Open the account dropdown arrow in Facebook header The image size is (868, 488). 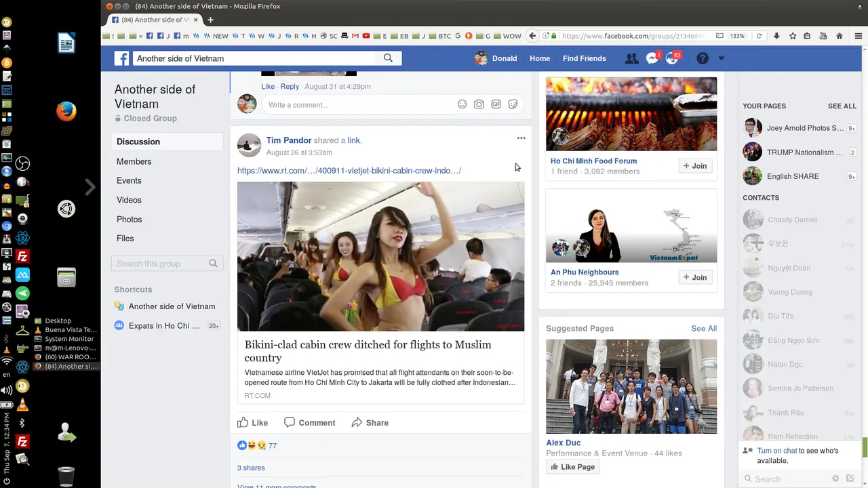pos(721,58)
